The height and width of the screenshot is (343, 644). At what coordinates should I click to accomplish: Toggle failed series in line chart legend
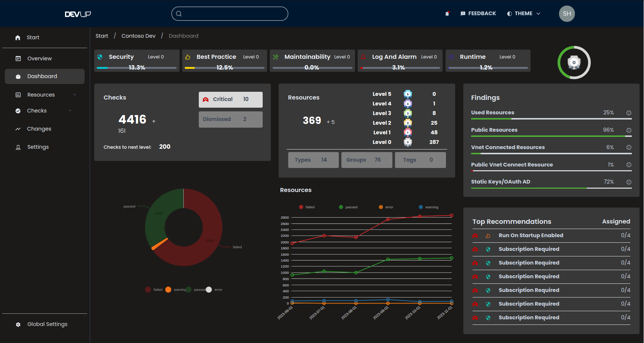[x=307, y=207]
